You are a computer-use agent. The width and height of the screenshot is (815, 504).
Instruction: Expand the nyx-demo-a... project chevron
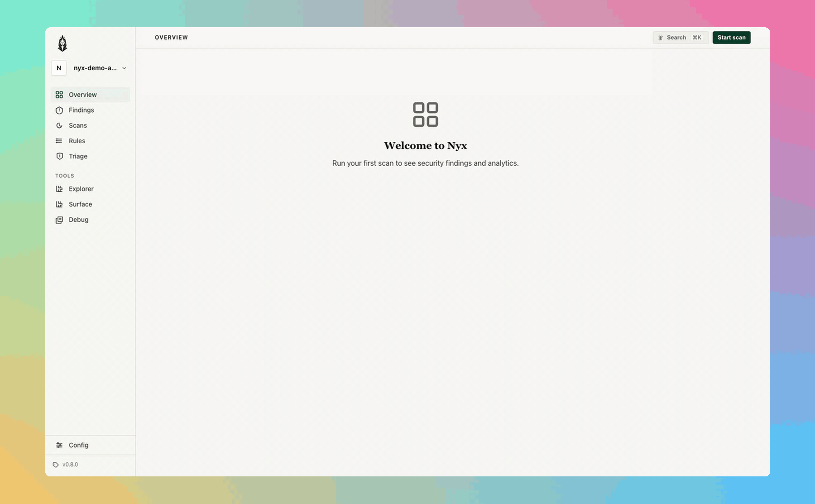[124, 68]
